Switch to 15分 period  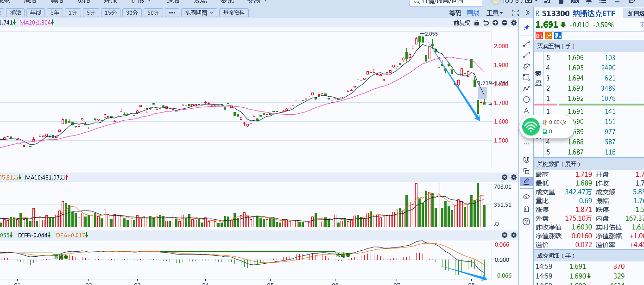[111, 13]
